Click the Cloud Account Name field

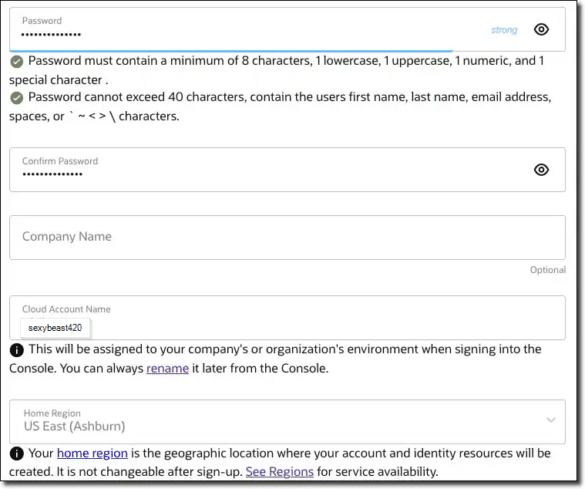click(287, 318)
